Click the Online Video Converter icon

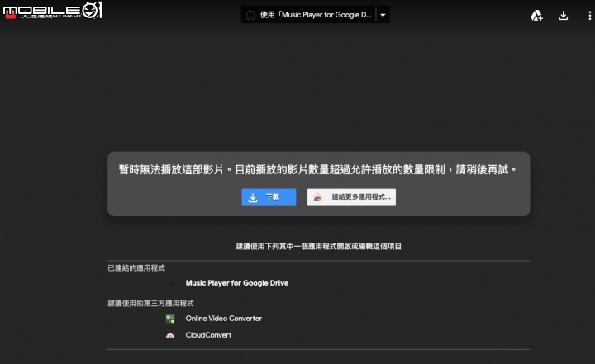(x=170, y=319)
